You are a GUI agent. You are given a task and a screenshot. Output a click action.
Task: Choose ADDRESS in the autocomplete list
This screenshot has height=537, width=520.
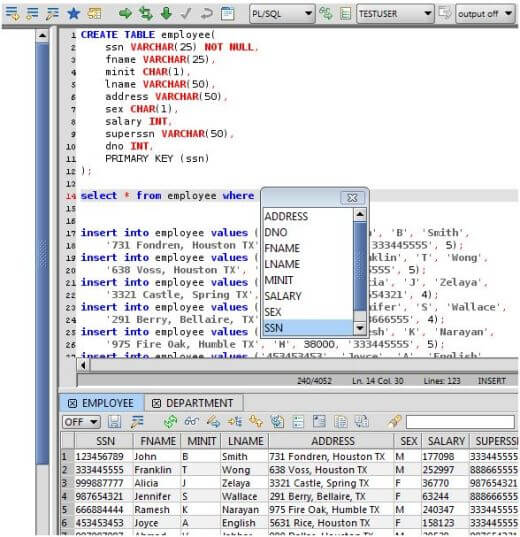tap(308, 216)
